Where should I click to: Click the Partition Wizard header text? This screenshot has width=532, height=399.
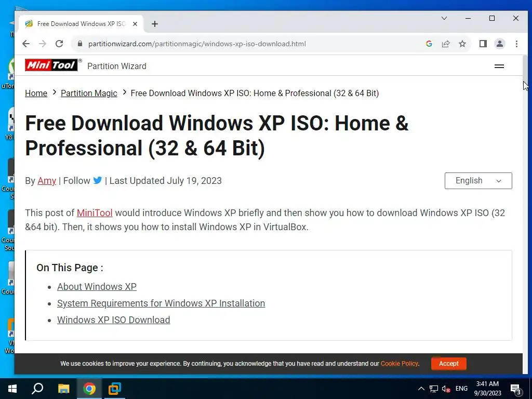[x=117, y=66]
